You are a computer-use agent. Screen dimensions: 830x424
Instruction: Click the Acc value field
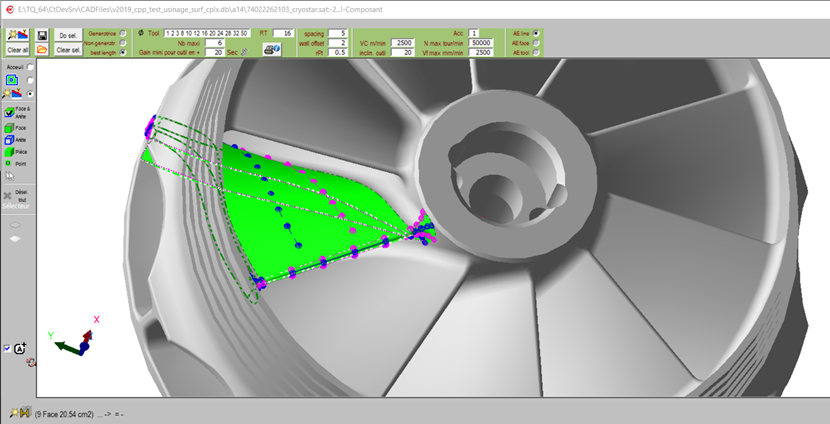pos(474,33)
